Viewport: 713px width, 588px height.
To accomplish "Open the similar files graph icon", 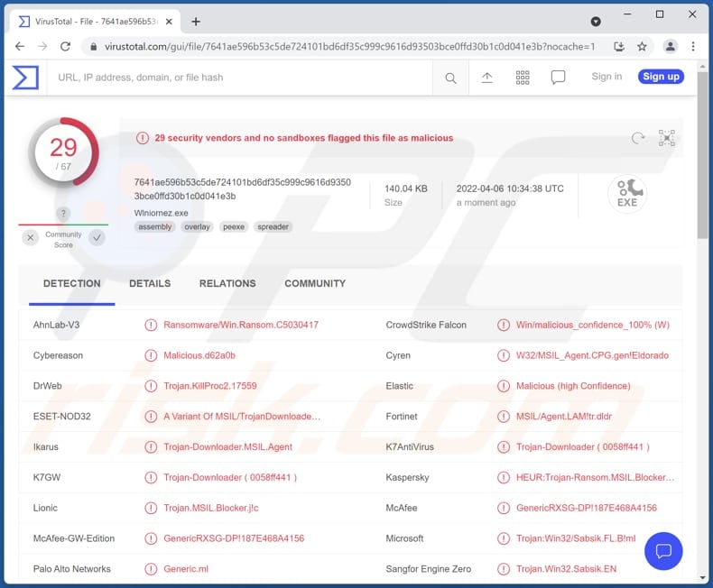I will [667, 138].
